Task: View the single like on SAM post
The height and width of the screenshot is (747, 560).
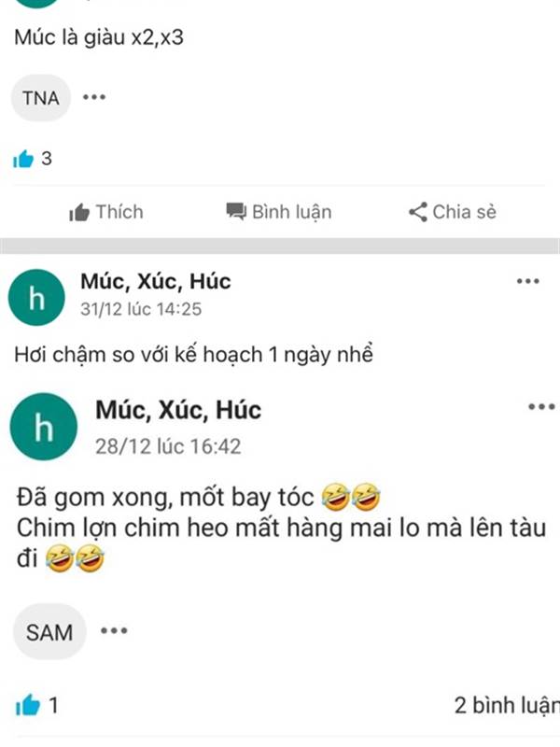Action: click(36, 705)
